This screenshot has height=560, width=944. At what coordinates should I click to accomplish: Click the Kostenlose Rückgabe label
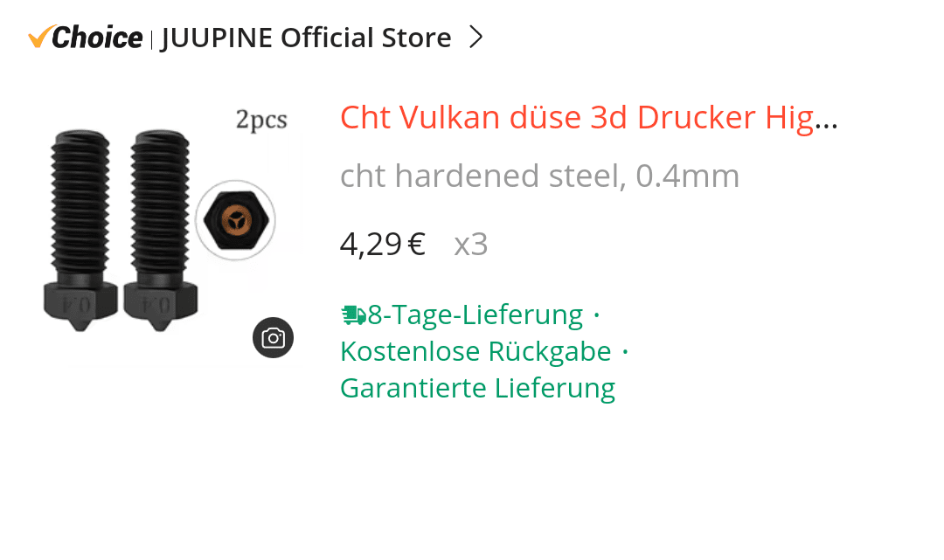point(475,351)
